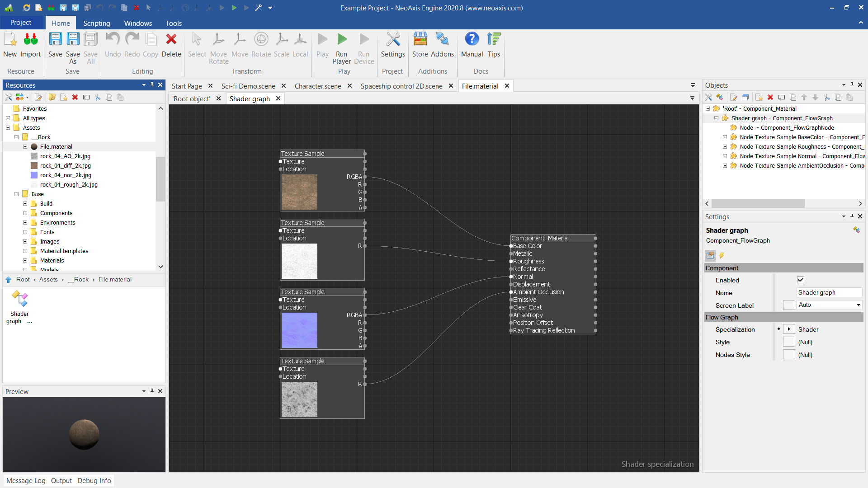
Task: Click Assets in the breadcrumb path
Action: pyautogui.click(x=48, y=279)
